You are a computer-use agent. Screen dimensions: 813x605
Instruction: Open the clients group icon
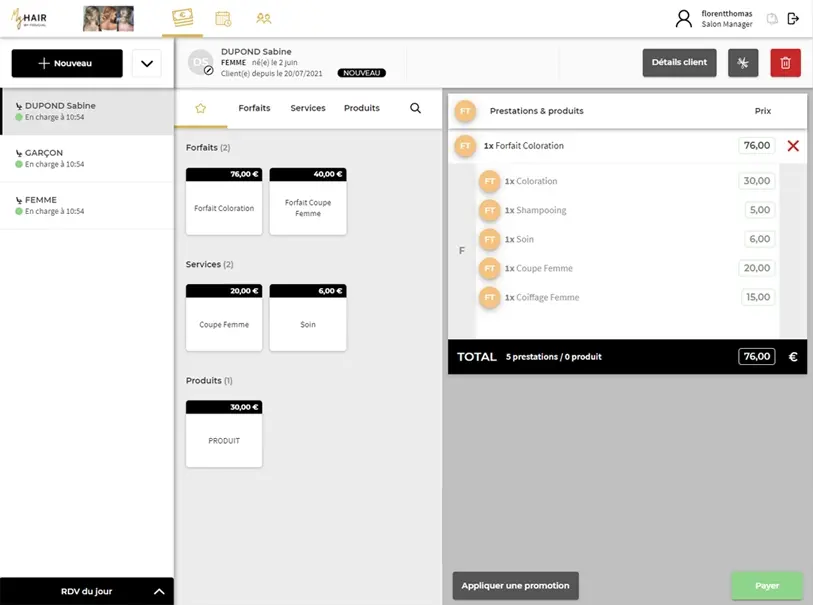263,18
